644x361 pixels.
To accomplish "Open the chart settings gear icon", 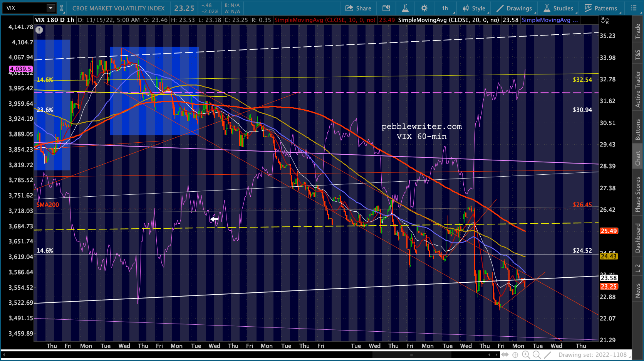I will click(424, 8).
